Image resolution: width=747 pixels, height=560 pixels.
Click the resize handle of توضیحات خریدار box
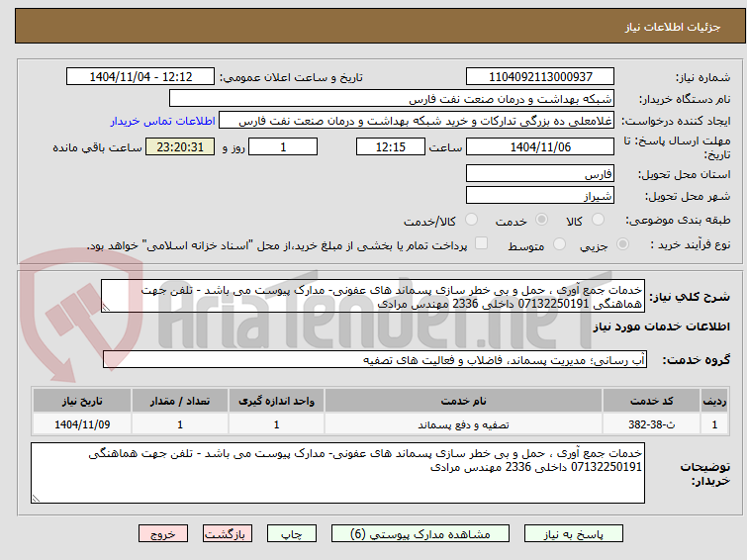[x=36, y=498]
